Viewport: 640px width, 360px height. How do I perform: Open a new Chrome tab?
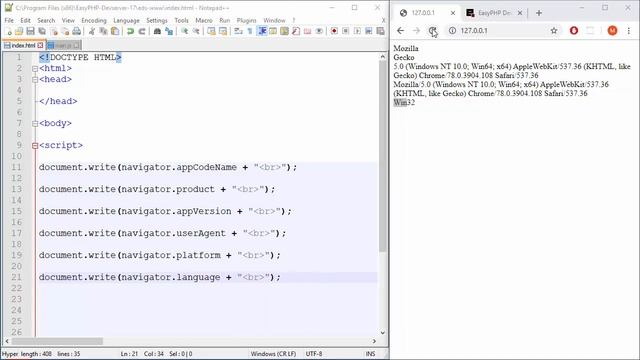pyautogui.click(x=539, y=13)
